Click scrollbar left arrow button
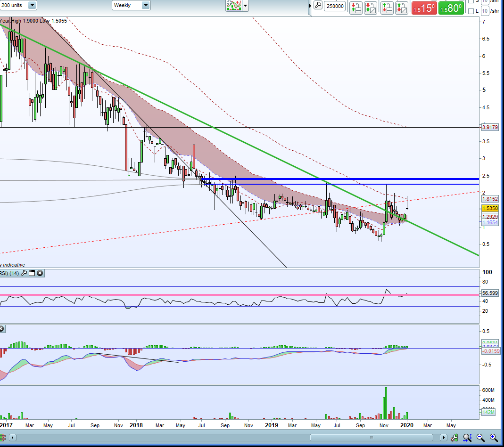 pos(13,438)
